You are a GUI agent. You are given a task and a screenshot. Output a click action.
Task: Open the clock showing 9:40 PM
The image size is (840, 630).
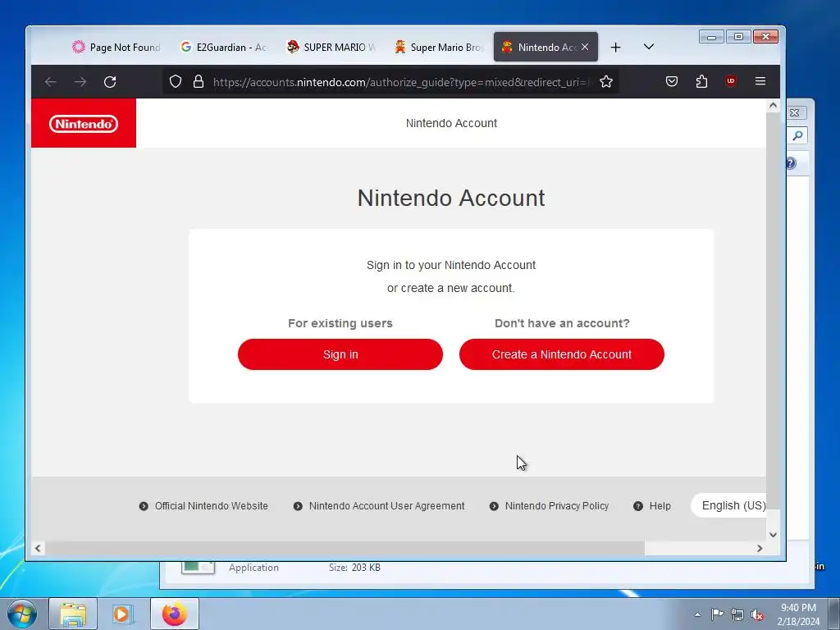[798, 614]
